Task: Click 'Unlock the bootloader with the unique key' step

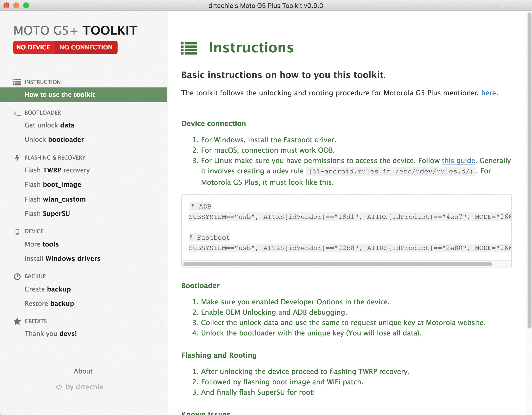Action: click(311, 333)
